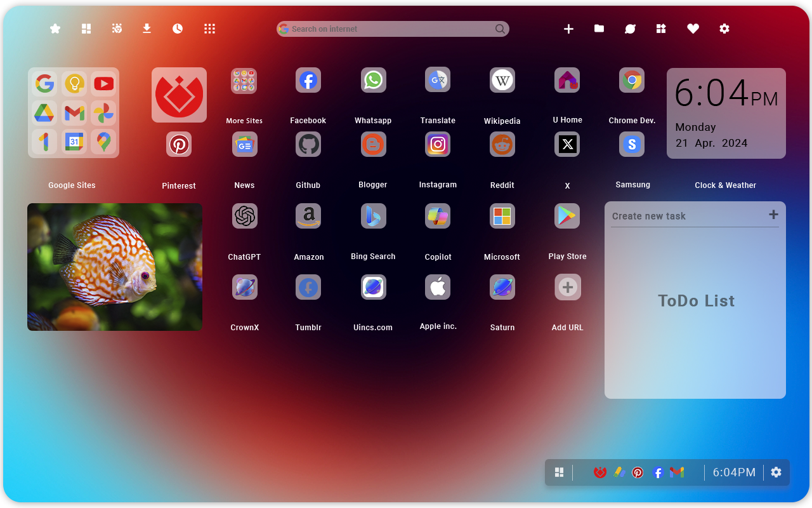Launch the Instagram shortcut
812x508 pixels.
(x=438, y=144)
